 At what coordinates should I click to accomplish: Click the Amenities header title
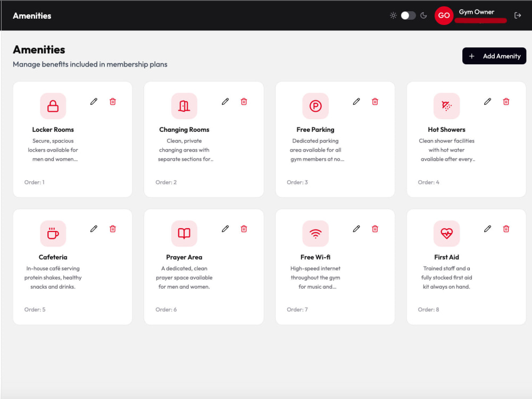tap(32, 15)
